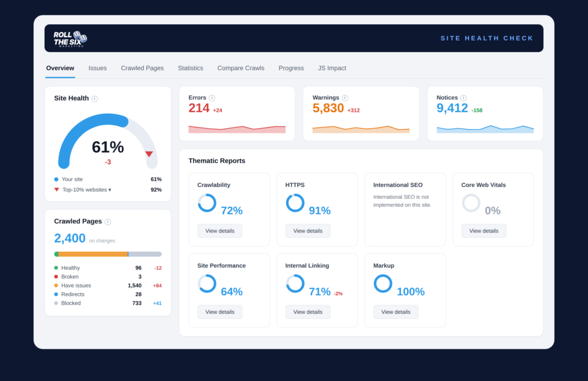Click the Thematic Reports heading

click(216, 161)
